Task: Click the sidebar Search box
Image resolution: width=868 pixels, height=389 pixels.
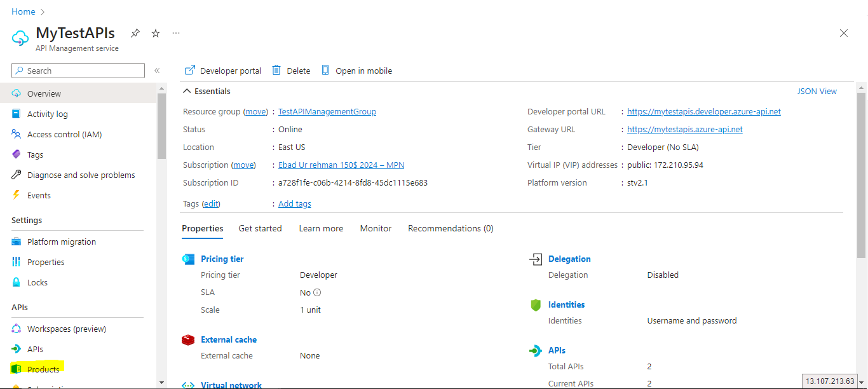Action: [x=78, y=71]
